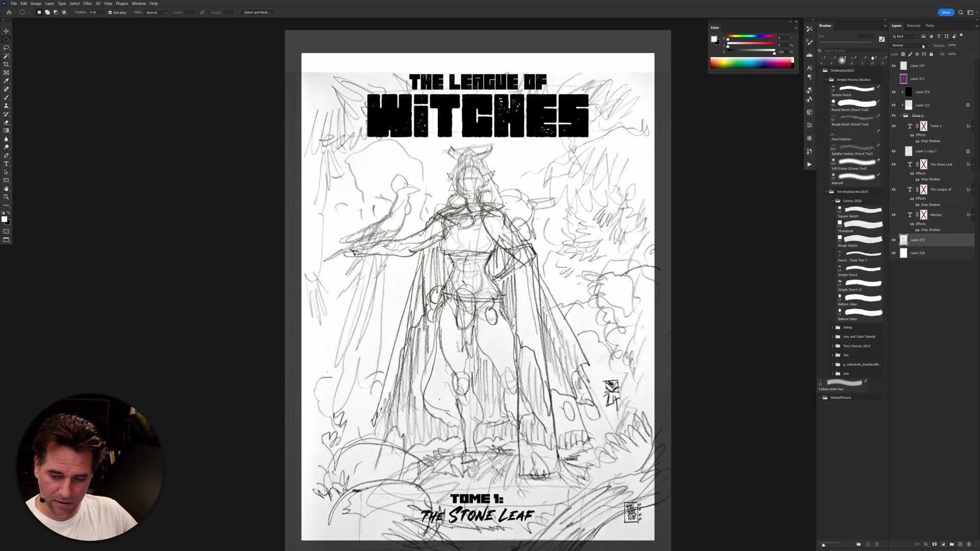Toggle the Anti-alias checkbox
This screenshot has height=551, width=980.
coord(110,12)
